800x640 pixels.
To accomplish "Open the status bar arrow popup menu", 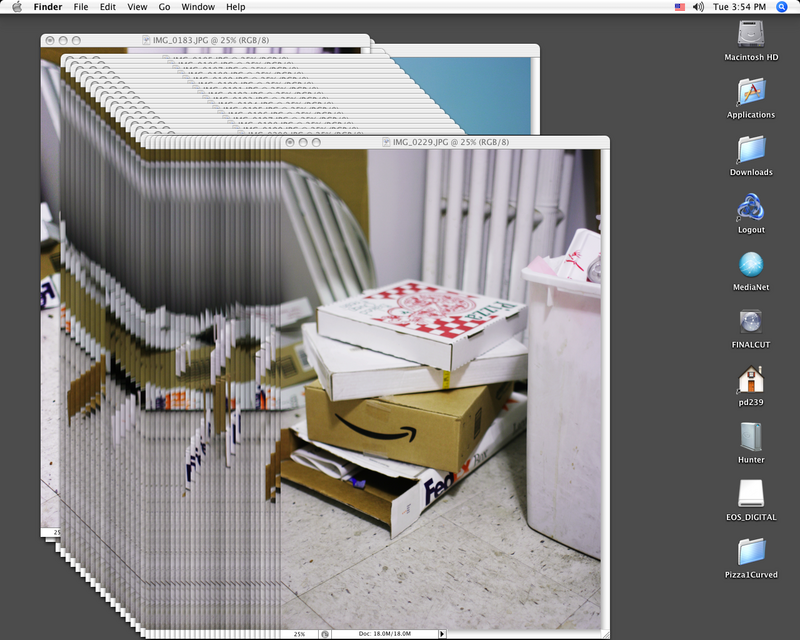I will click(x=442, y=634).
